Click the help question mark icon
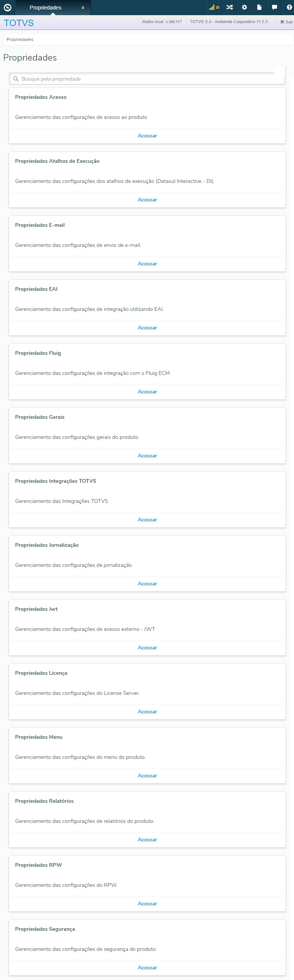Screen dimensions: 294x980 click(x=289, y=8)
